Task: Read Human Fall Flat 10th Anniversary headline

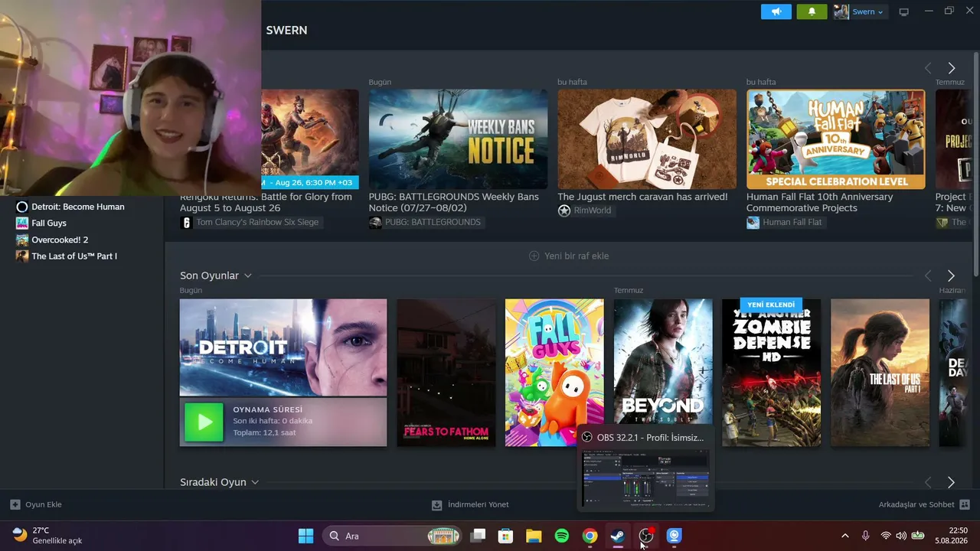Action: tap(820, 202)
